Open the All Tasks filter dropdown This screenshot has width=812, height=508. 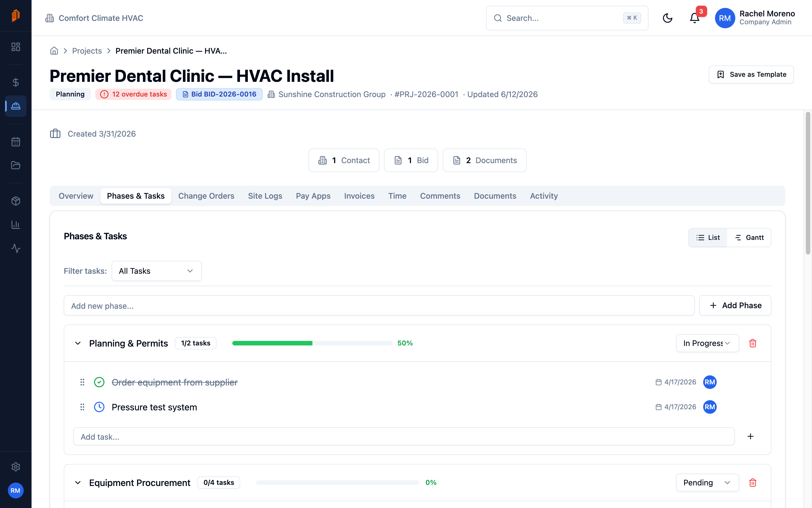pos(156,271)
